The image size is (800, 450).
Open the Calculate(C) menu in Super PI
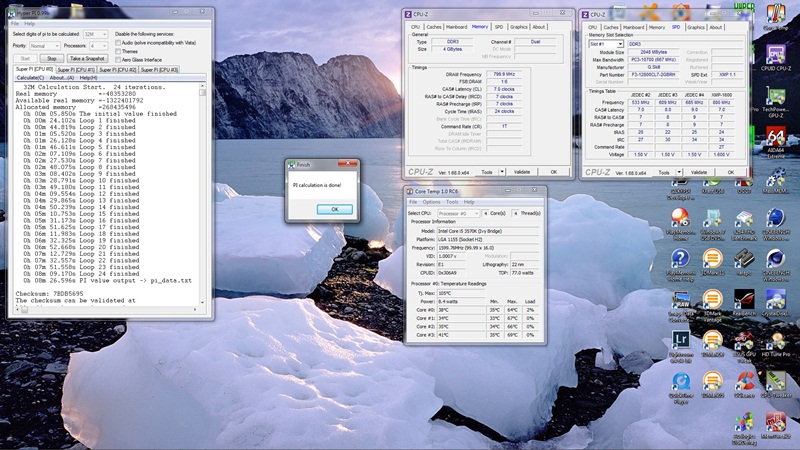(30, 78)
